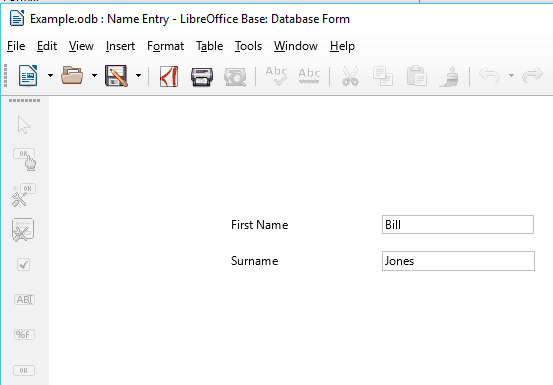
Task: Expand the Open dropdown arrow
Action: pos(94,75)
